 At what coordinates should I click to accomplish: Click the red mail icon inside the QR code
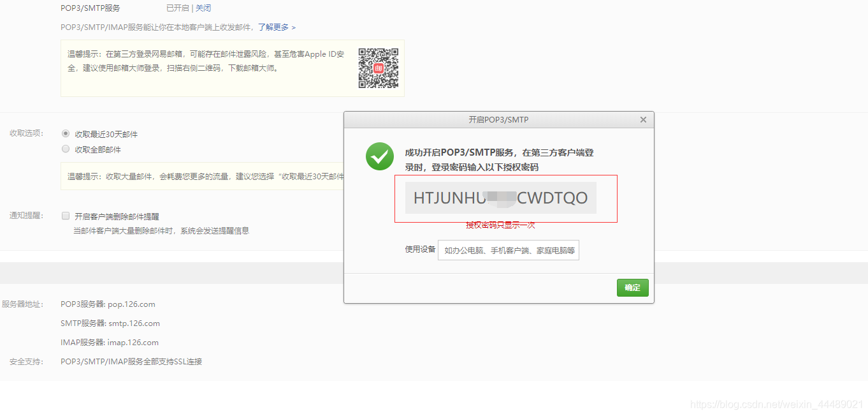pos(378,68)
